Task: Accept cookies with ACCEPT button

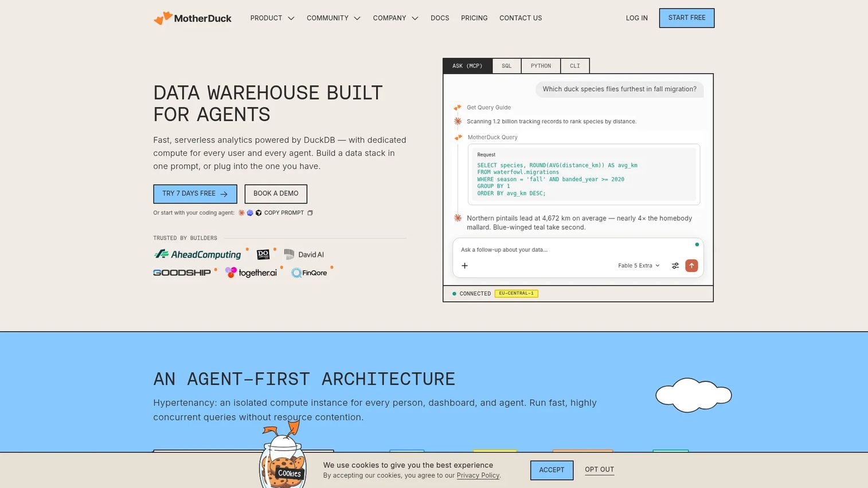Action: tap(552, 470)
